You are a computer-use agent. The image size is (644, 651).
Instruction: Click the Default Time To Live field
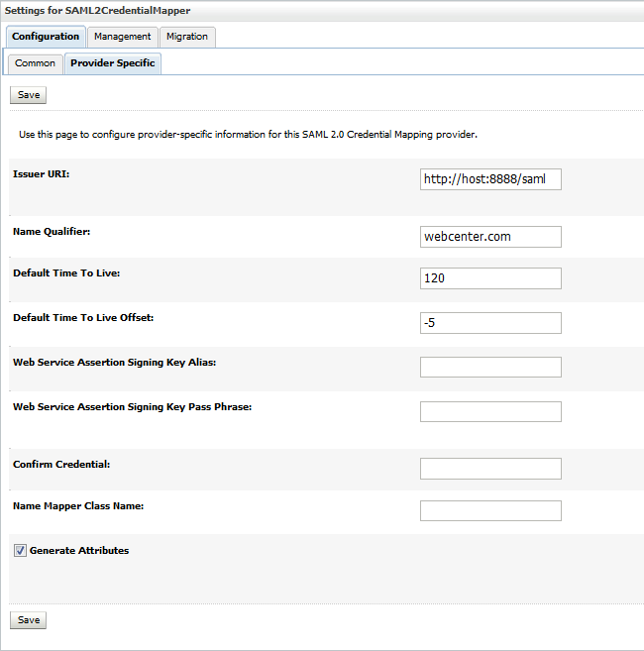pos(490,278)
